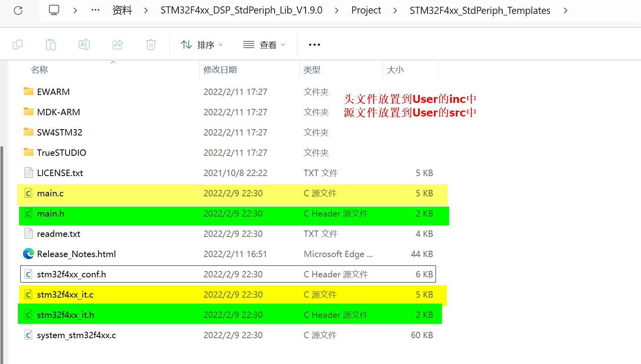This screenshot has width=641, height=364.
Task: Click the stm32f4xx_it.c file icon
Action: [29, 294]
